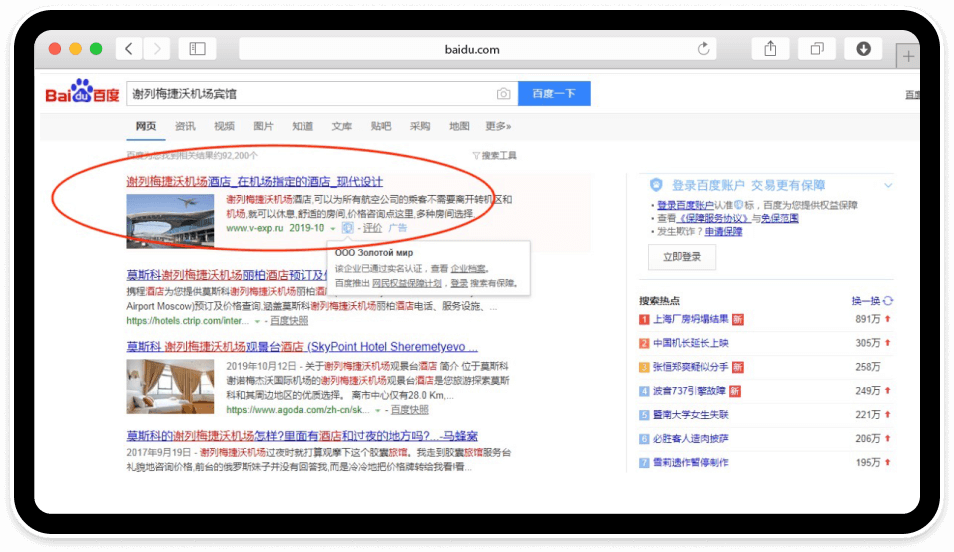Click the hotel room thumbnail image
This screenshot has width=954, height=552.
(170, 386)
